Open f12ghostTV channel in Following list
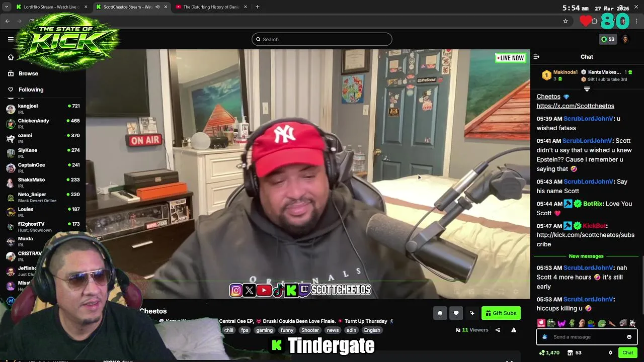 click(43, 226)
